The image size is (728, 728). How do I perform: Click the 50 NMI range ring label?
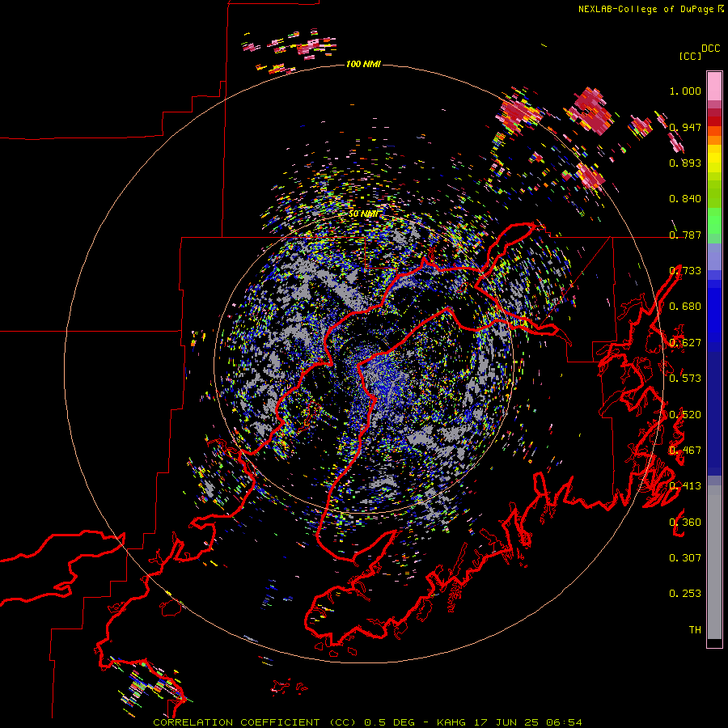click(x=363, y=214)
